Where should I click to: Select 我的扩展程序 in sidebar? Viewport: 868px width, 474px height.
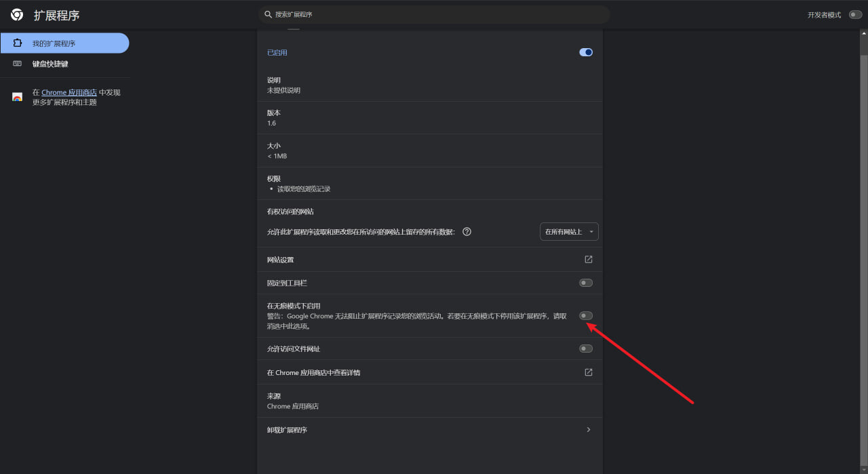(64, 43)
